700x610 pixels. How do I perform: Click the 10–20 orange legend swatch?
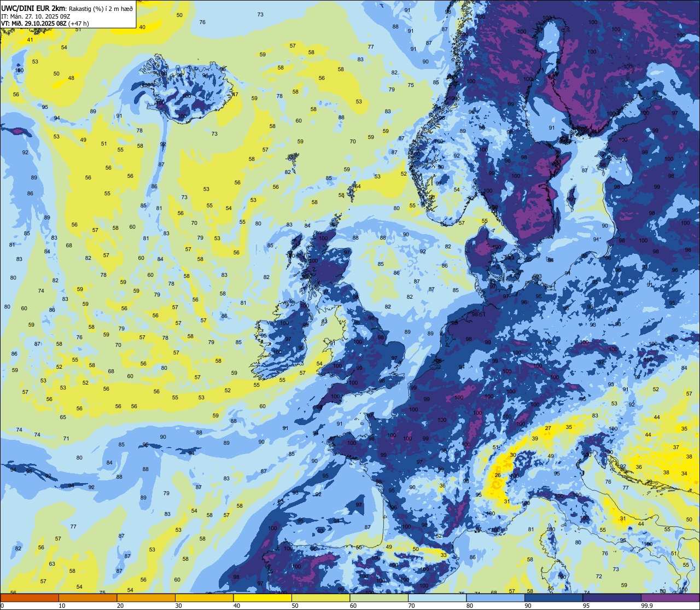click(x=87, y=598)
